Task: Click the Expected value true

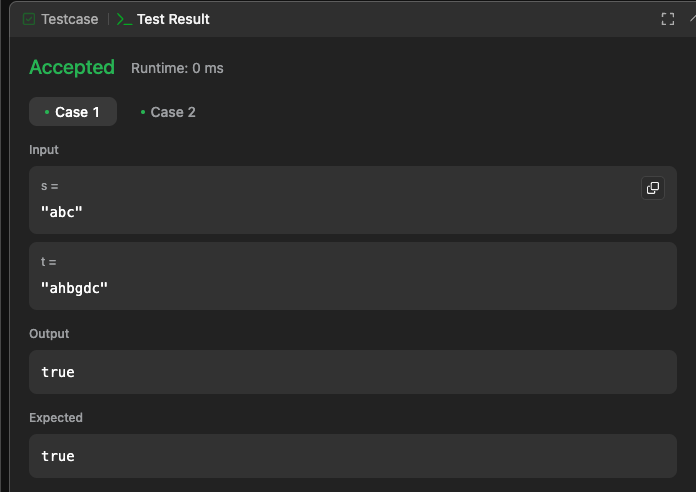Action: click(x=58, y=456)
